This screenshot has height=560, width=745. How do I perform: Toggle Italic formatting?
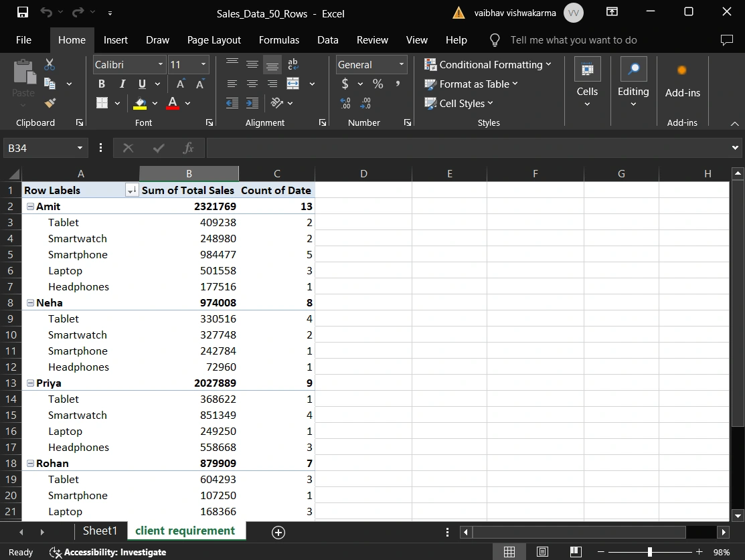pyautogui.click(x=122, y=84)
